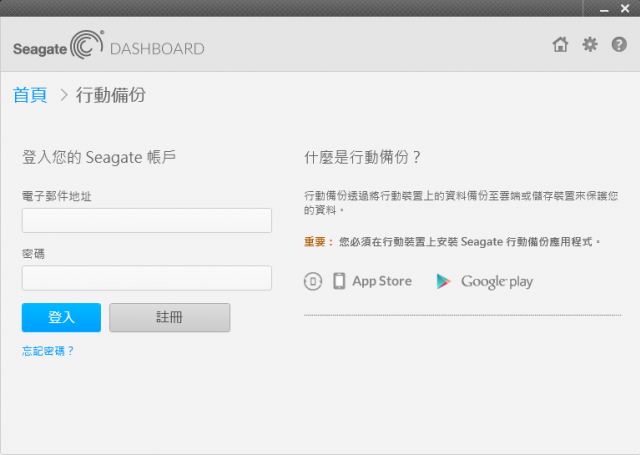Open settings via the gear icon

pyautogui.click(x=590, y=44)
